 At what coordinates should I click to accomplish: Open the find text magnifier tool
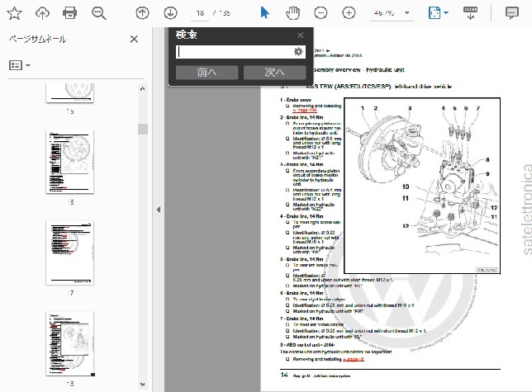99,13
